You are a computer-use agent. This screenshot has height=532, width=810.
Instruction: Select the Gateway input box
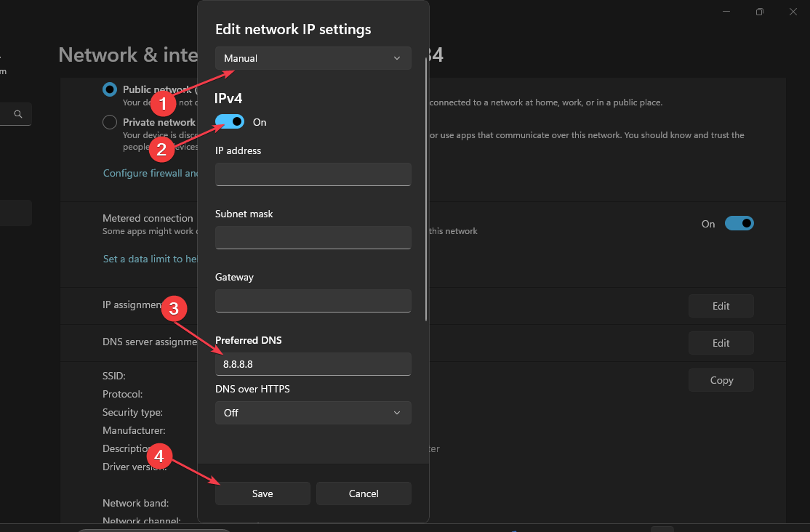pyautogui.click(x=313, y=301)
